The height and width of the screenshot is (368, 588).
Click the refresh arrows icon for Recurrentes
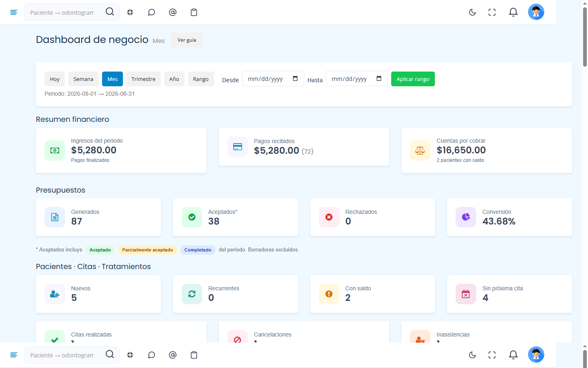pos(192,294)
